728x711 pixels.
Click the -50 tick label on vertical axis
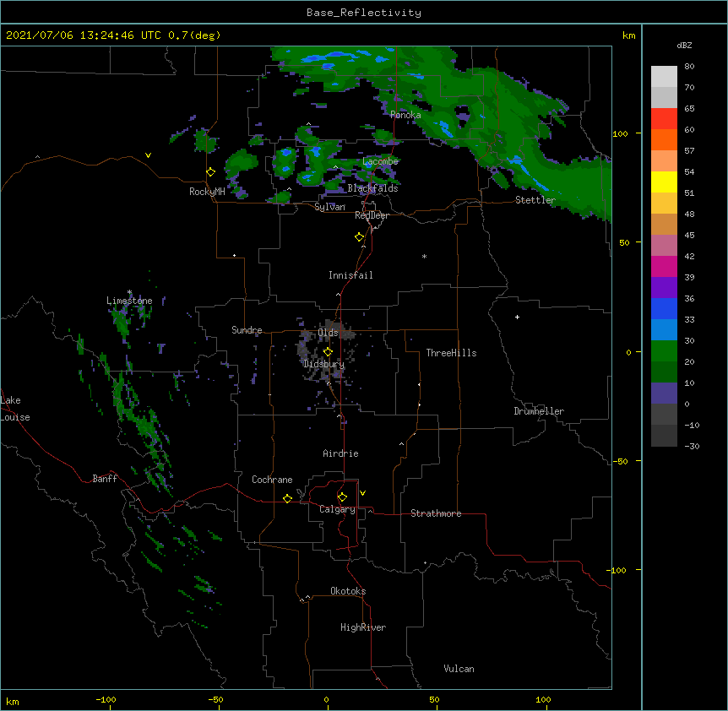[620, 461]
